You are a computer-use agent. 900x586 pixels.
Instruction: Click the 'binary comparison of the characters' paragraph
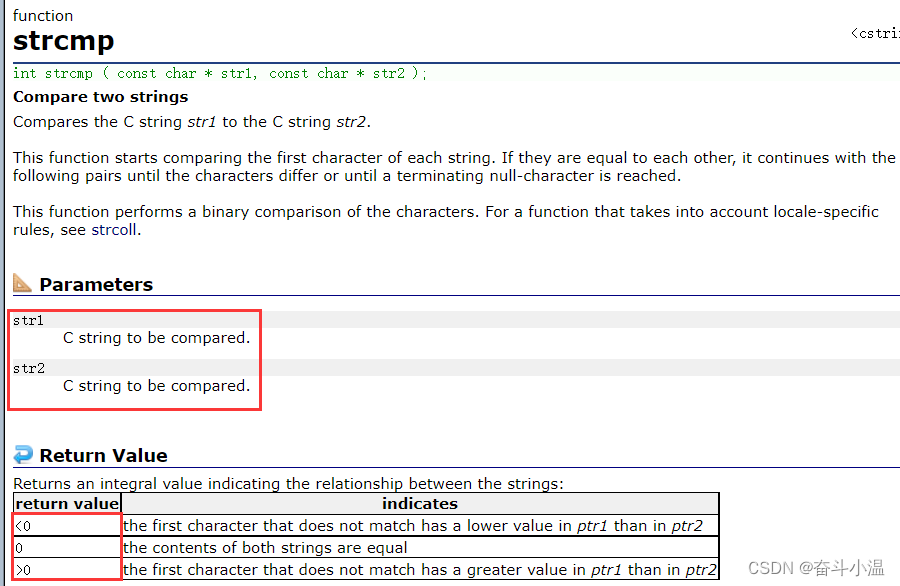(445, 221)
